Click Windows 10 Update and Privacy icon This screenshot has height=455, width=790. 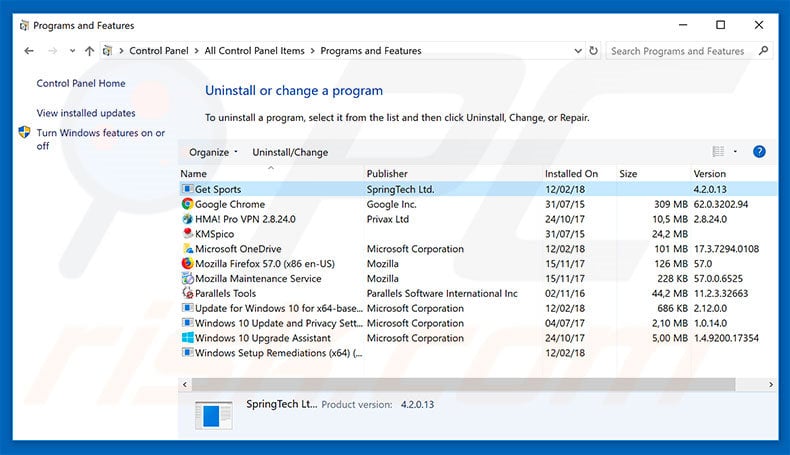[x=187, y=322]
